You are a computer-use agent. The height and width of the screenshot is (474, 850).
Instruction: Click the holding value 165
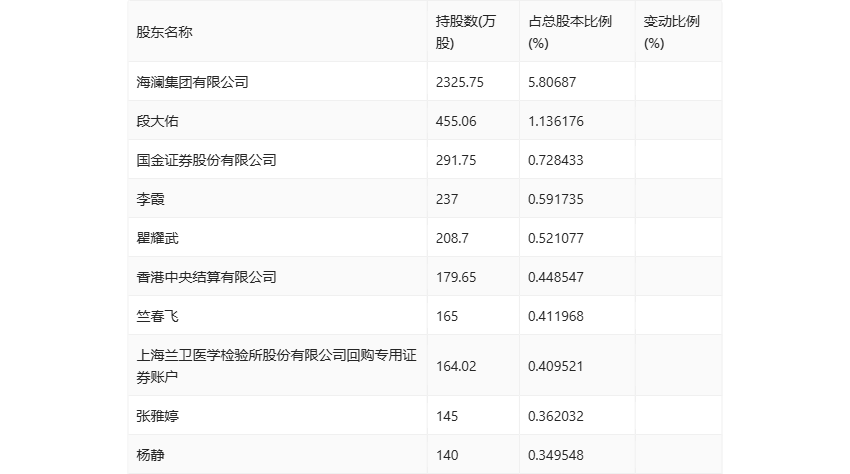click(447, 316)
